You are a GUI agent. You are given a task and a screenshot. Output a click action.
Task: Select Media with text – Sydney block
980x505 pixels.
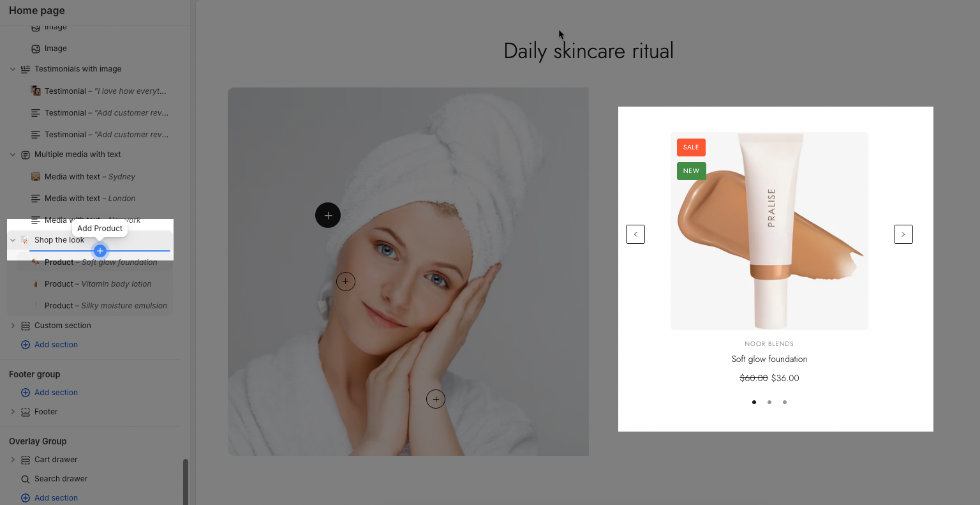coord(90,177)
